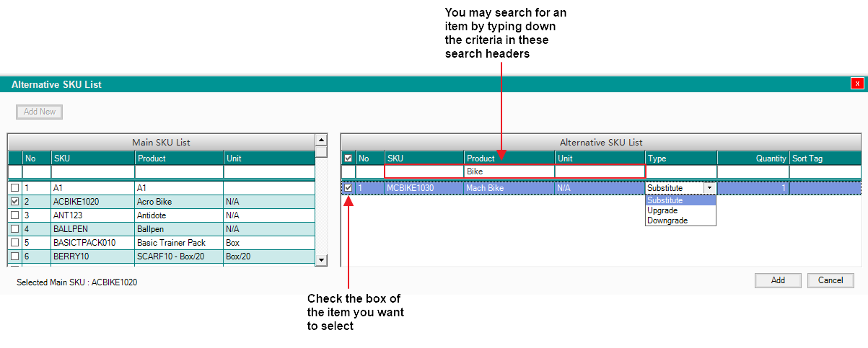Viewport: 868px width, 348px height.
Task: Uncheck the ACBIKE1020 row checkbox
Action: 15,202
